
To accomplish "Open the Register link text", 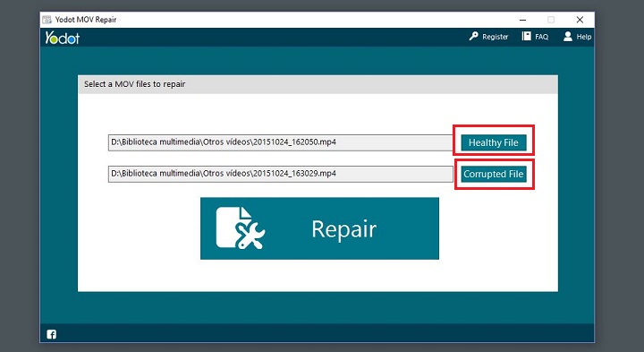I will pyautogui.click(x=495, y=37).
